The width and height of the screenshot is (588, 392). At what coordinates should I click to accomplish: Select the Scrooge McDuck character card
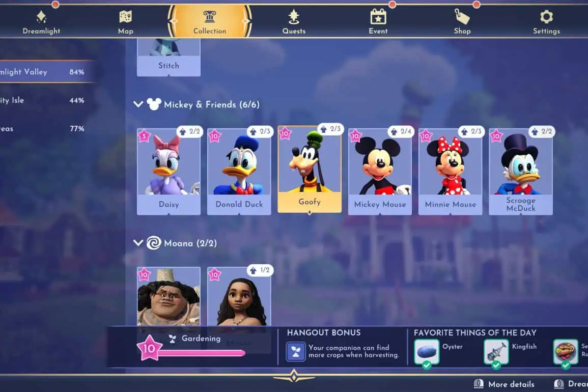(520, 172)
